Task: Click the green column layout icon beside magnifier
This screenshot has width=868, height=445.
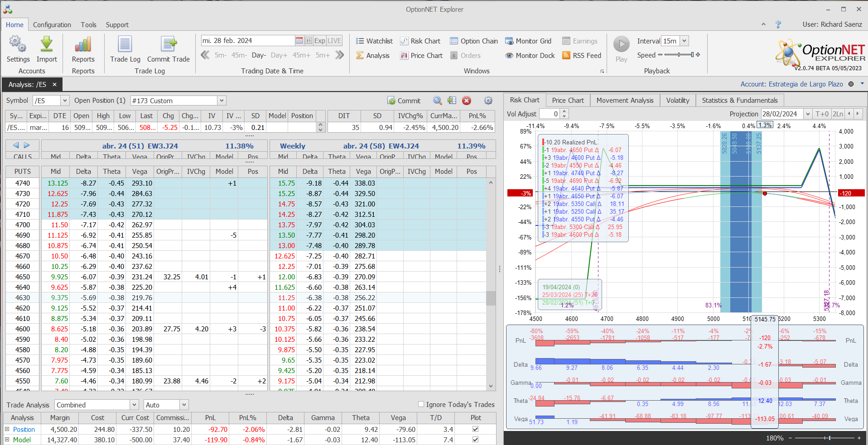Action: (x=452, y=100)
